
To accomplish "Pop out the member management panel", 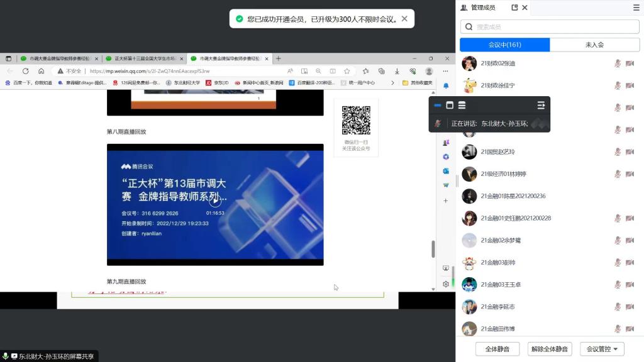I will coord(514,8).
